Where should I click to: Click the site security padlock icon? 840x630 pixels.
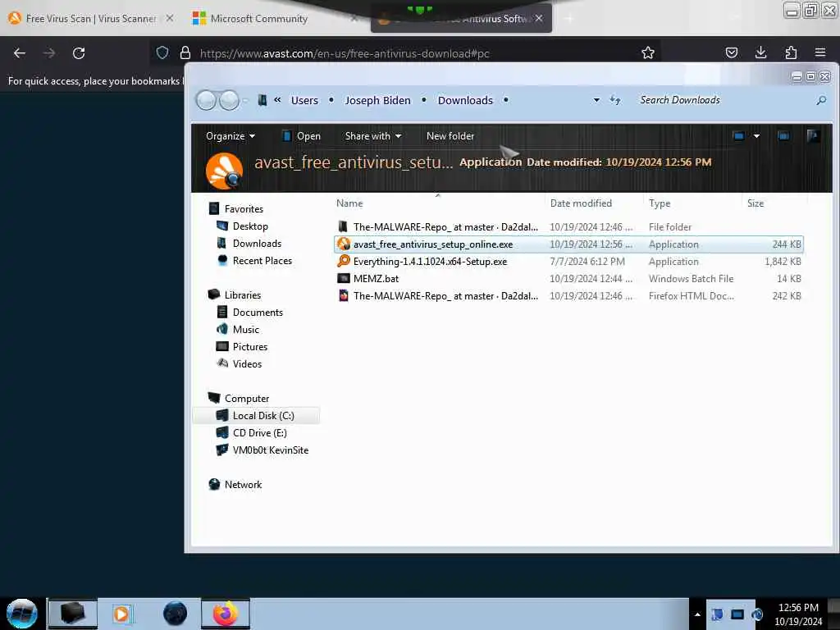[185, 52]
